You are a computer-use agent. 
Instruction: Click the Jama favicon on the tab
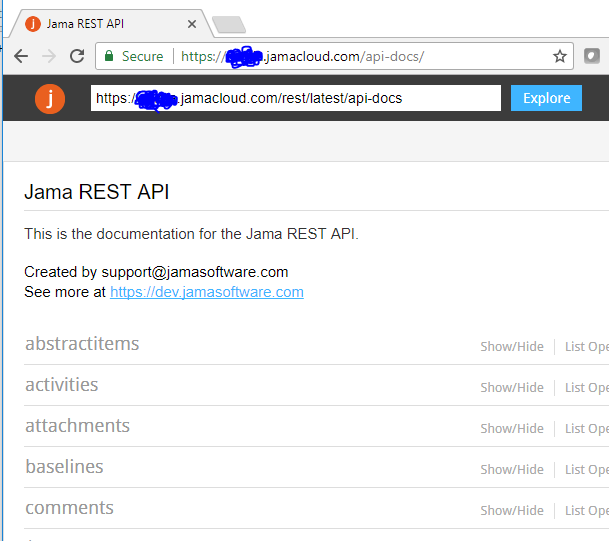[x=33, y=24]
